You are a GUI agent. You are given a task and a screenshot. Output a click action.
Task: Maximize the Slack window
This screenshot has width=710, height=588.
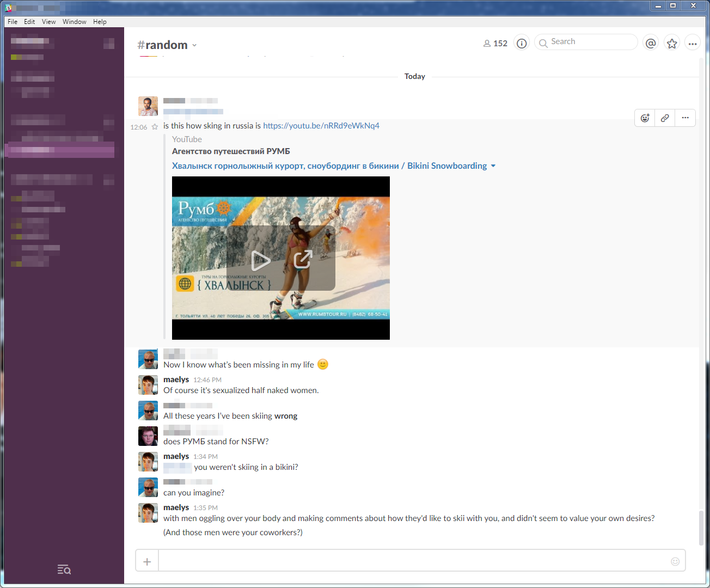673,5
